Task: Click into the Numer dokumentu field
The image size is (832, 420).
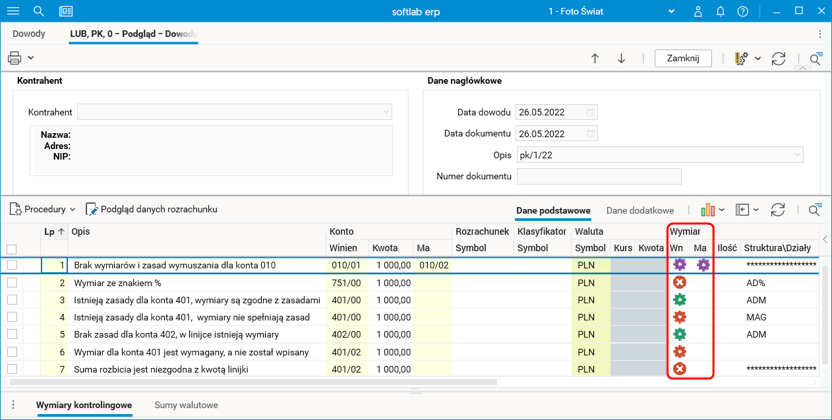Action: [x=598, y=177]
